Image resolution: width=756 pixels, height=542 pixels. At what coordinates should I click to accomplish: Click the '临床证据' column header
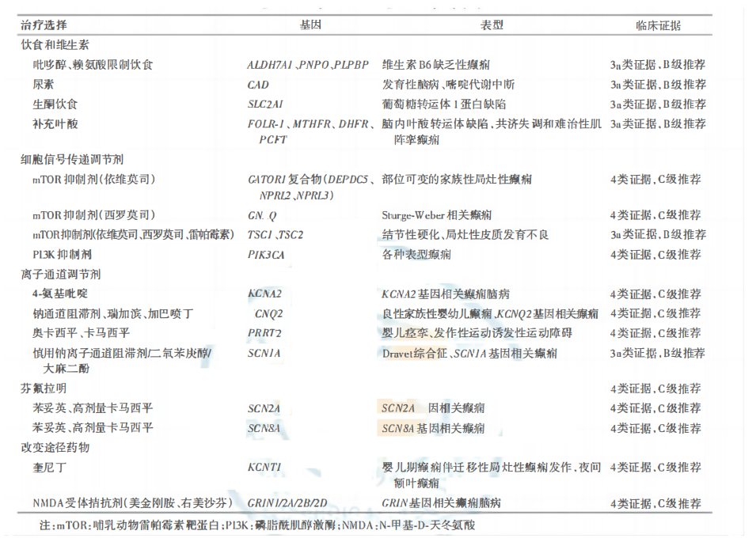(x=658, y=25)
